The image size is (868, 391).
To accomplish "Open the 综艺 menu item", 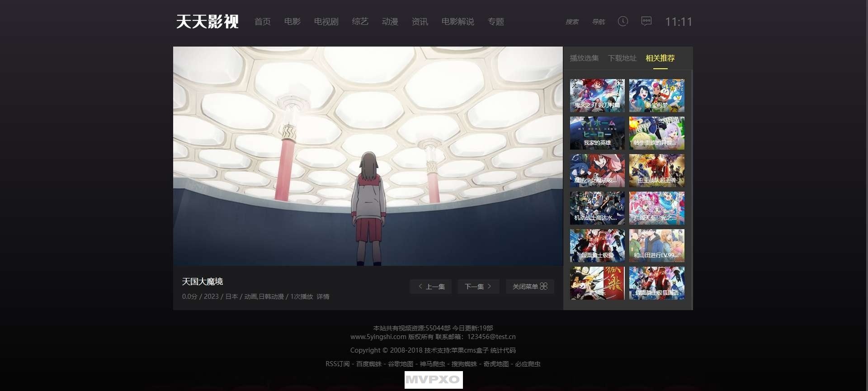I will pos(360,22).
